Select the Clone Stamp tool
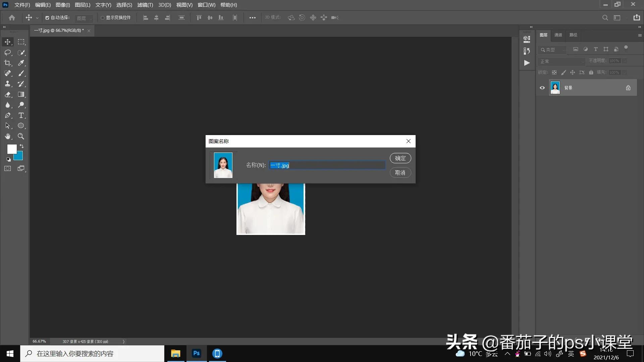Screen dimensions: 644x362 pos(7,84)
